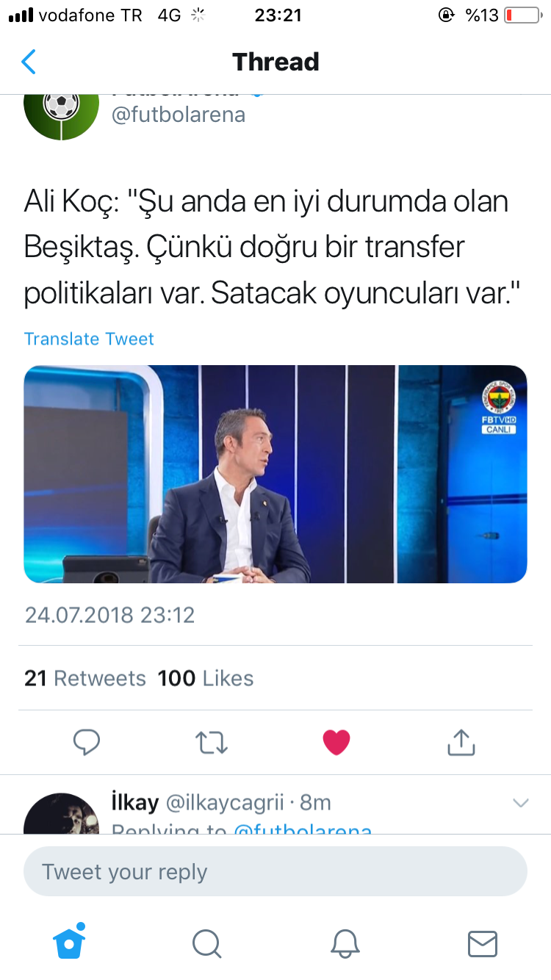Tap the battery indicator in status bar
The image size is (551, 980).
click(522, 15)
